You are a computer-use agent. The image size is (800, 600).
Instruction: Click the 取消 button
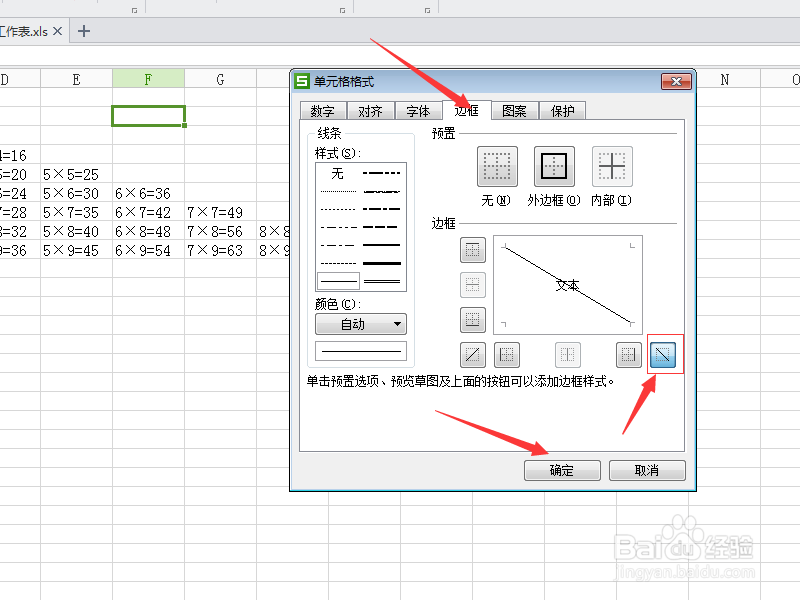pos(646,470)
